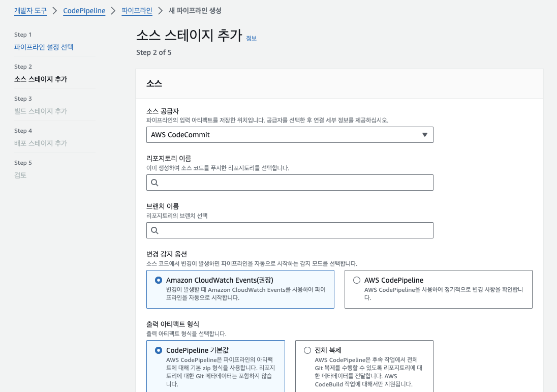Click the breadcrumb chevron after CodePipeline
Screen dimensions: 557x392
pyautogui.click(x=113, y=11)
